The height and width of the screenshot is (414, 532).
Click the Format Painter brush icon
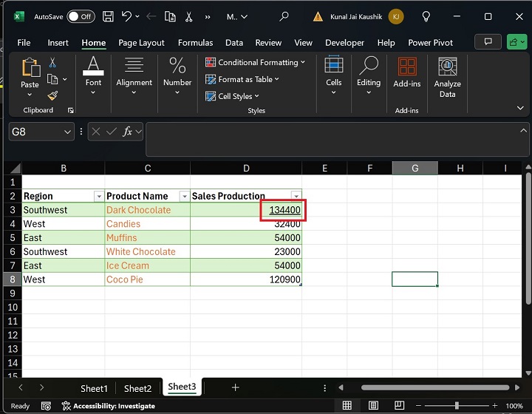(x=53, y=95)
